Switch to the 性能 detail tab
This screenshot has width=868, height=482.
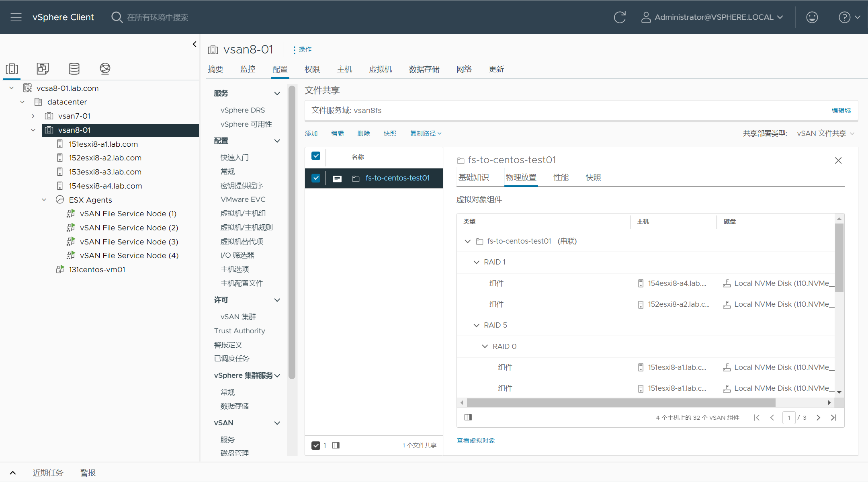(x=561, y=177)
